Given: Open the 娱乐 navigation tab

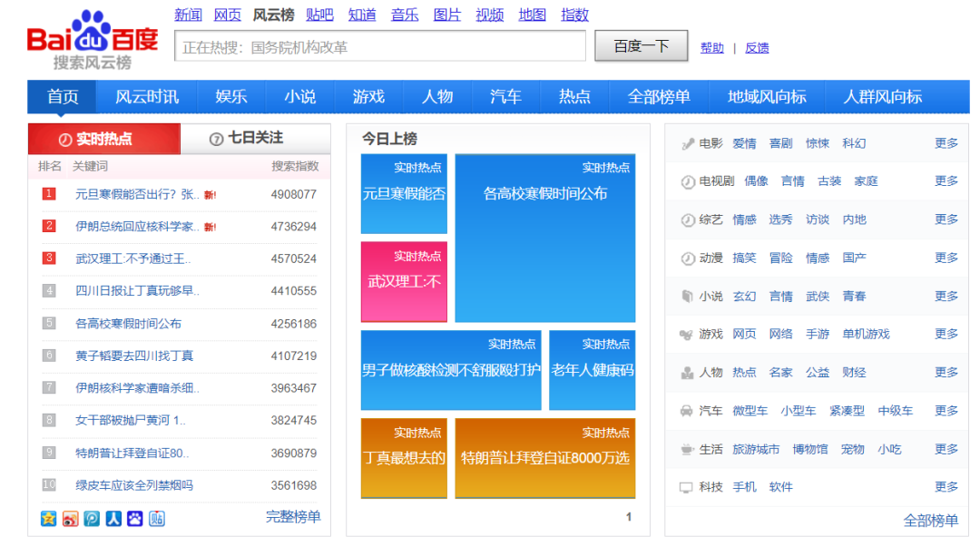Looking at the screenshot, I should (x=231, y=96).
